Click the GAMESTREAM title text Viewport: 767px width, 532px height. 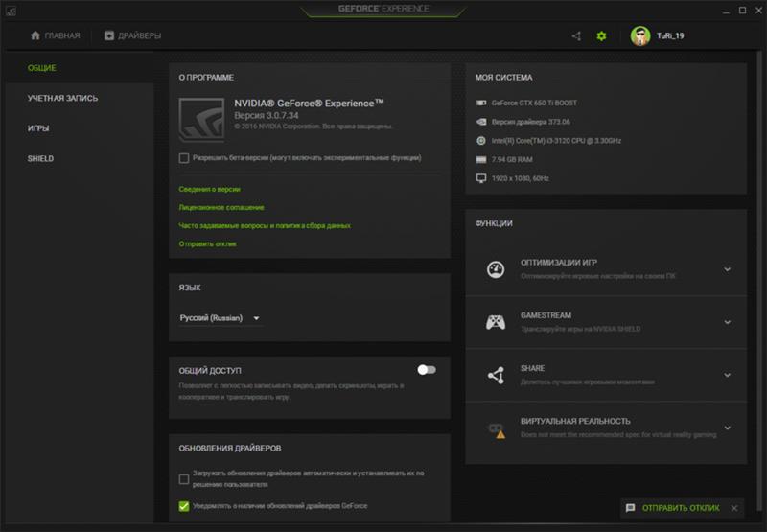pos(546,315)
